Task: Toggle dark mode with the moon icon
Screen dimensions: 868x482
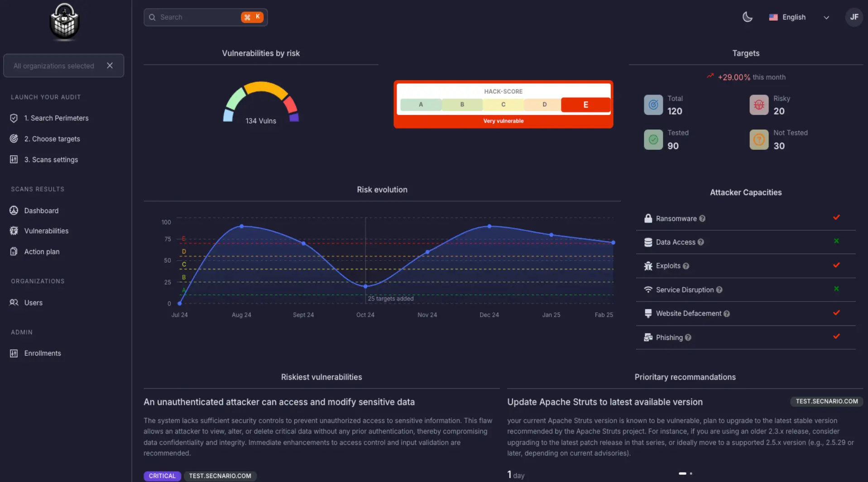Action: [747, 17]
